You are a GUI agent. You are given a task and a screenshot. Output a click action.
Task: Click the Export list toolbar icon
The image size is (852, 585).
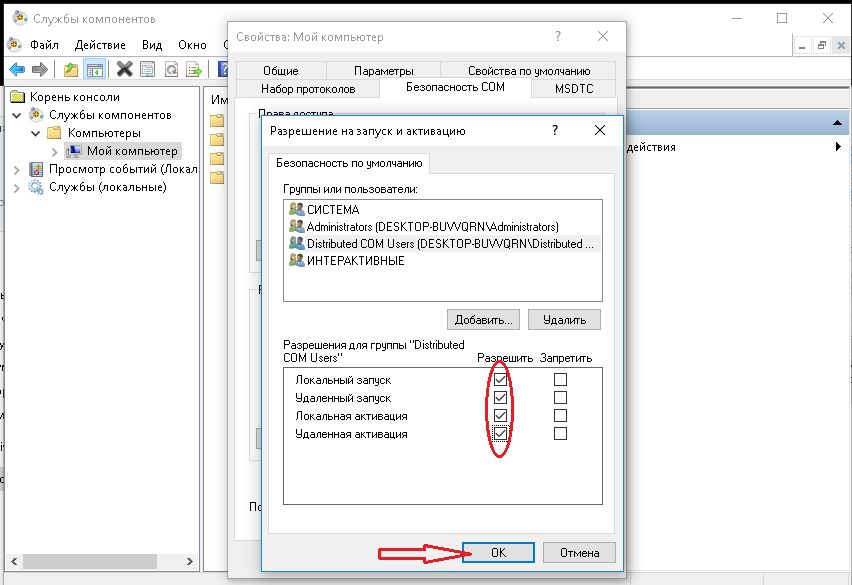pos(196,69)
